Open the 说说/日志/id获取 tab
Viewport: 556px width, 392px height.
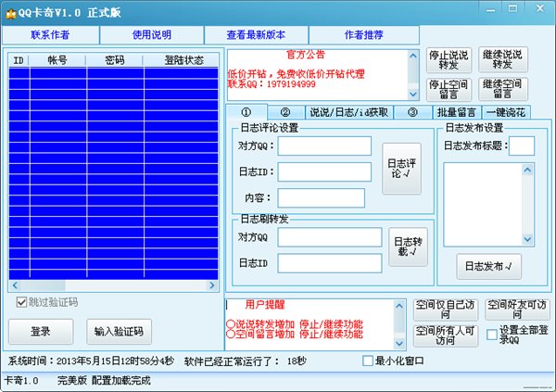click(349, 112)
